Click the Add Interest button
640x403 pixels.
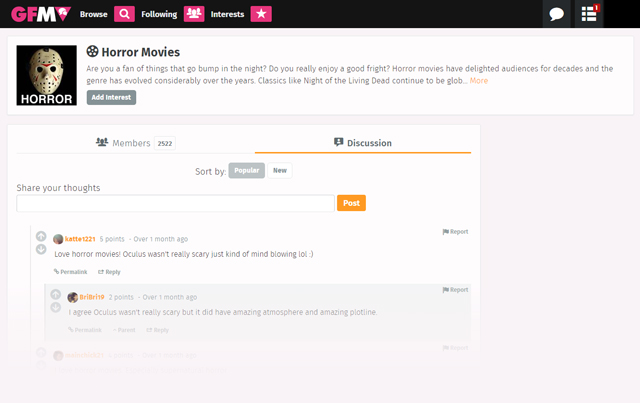point(111,97)
